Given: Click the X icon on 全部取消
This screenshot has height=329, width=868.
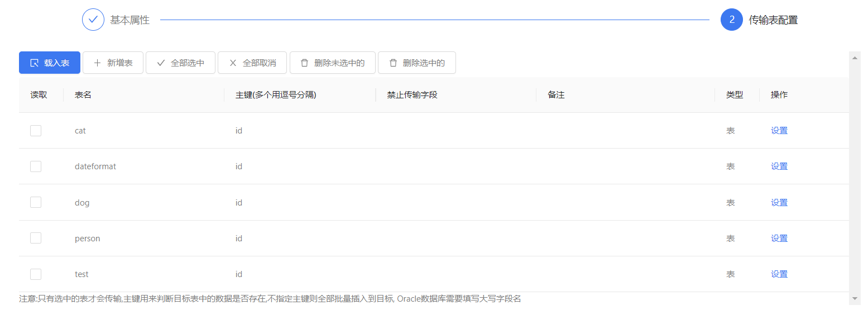Looking at the screenshot, I should click(x=233, y=63).
